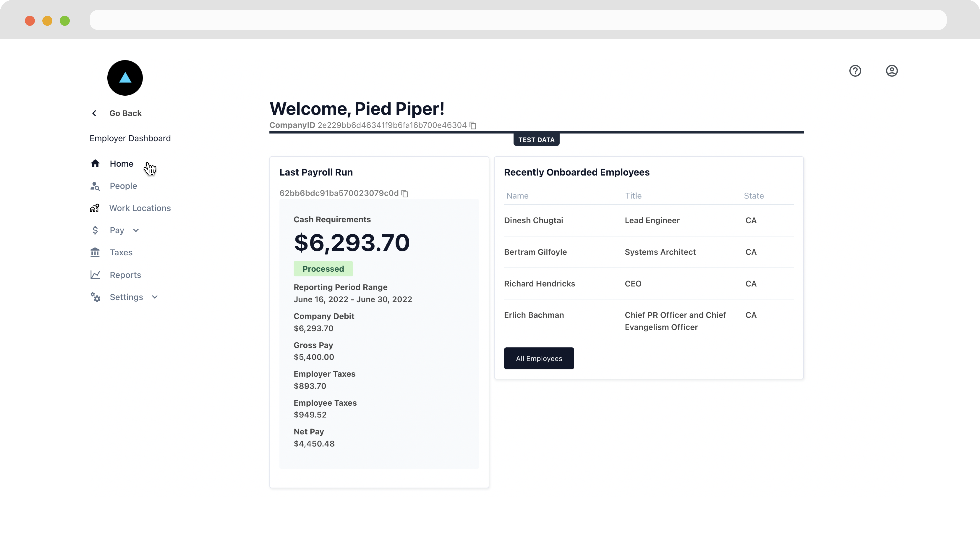
Task: Click the Settings gears icon
Action: 96,297
